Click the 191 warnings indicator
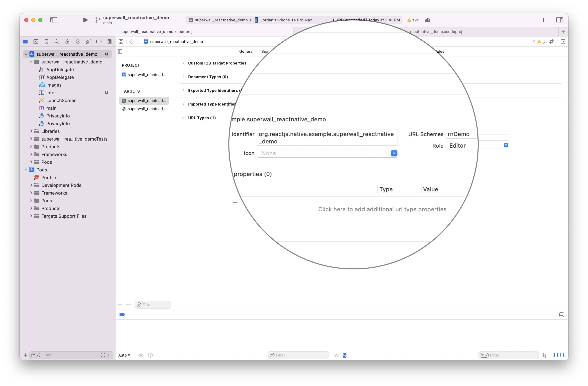 (x=413, y=20)
